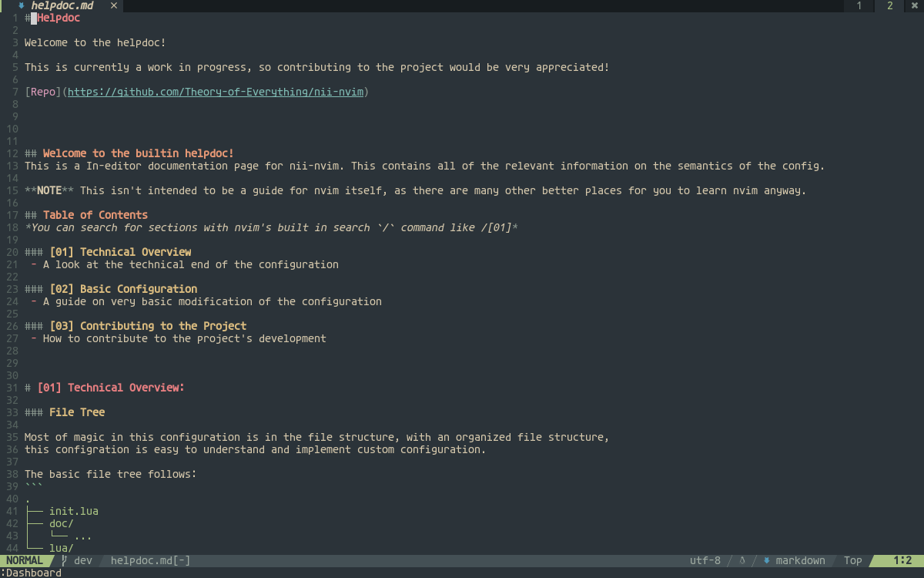This screenshot has height=578, width=924.
Task: Open the GitHub nii-nvim repository URL
Action: coord(216,92)
